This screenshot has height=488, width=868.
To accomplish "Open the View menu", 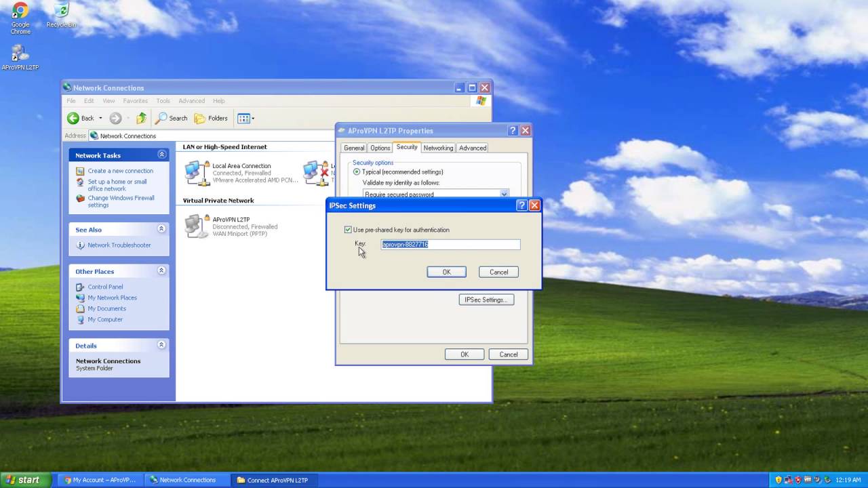I will coord(108,101).
